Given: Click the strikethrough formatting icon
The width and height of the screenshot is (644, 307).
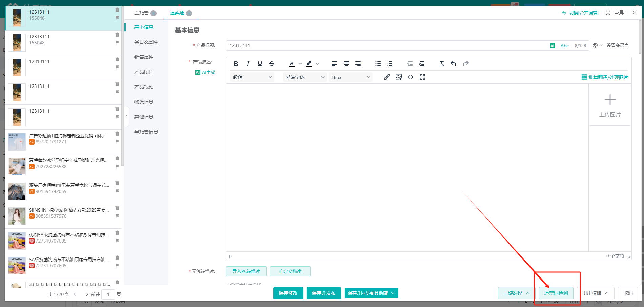Looking at the screenshot, I should tap(272, 64).
